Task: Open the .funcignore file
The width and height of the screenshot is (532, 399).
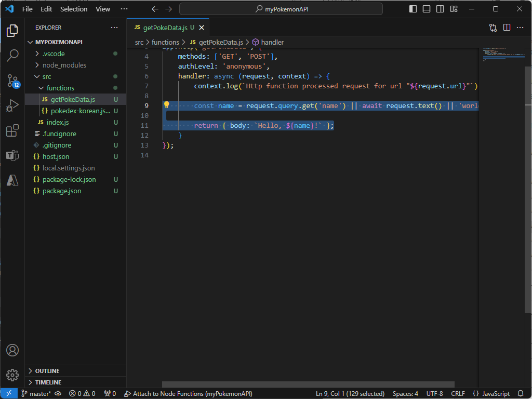Action: [75, 134]
